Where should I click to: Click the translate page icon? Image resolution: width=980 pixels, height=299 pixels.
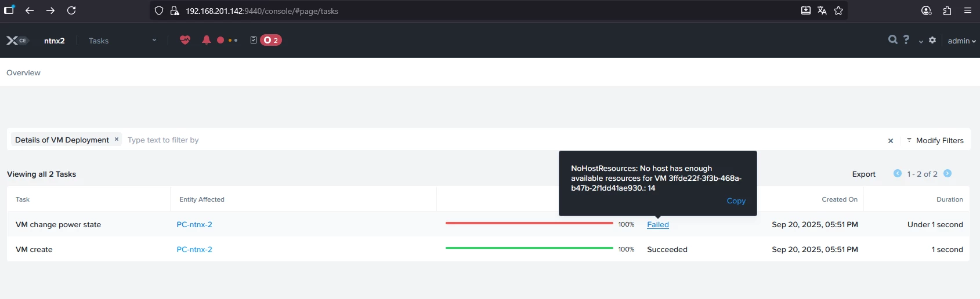(x=822, y=10)
